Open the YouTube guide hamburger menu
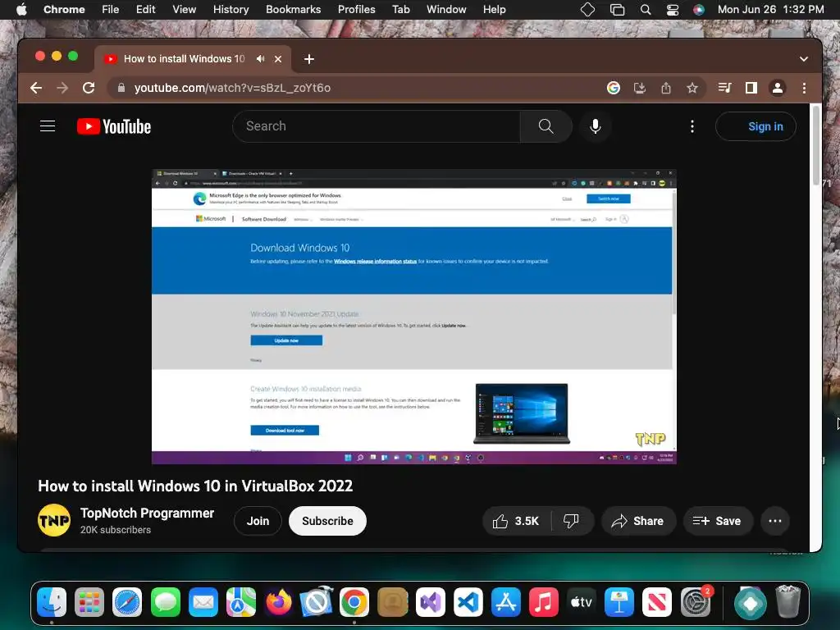 pyautogui.click(x=48, y=126)
